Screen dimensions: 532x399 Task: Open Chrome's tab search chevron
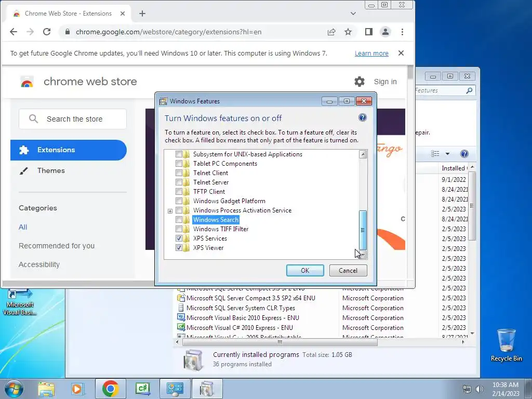tap(353, 14)
